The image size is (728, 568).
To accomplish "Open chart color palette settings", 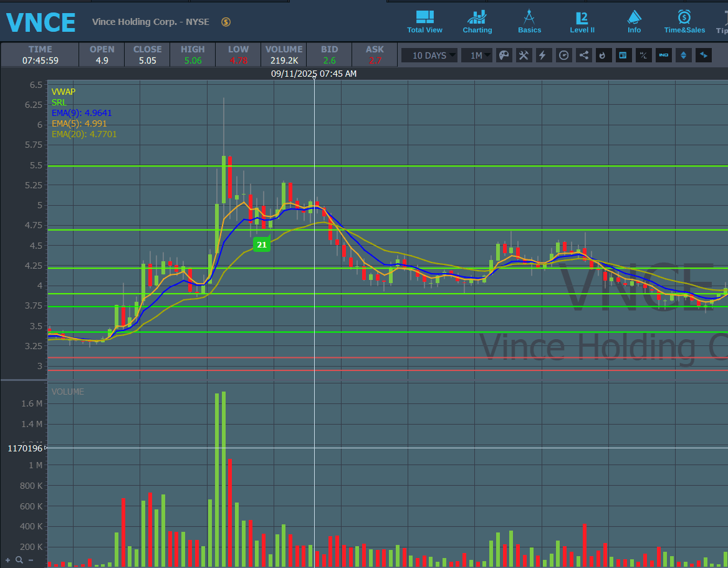I will point(504,55).
